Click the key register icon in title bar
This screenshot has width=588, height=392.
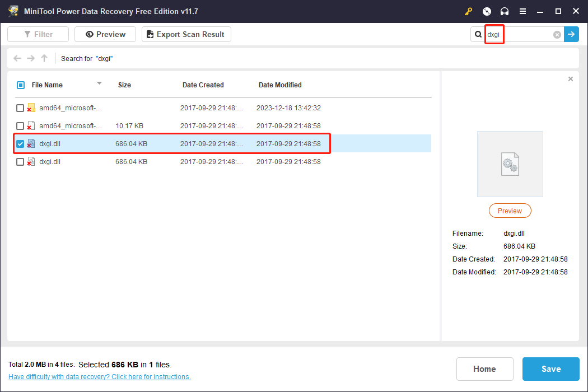pyautogui.click(x=469, y=11)
